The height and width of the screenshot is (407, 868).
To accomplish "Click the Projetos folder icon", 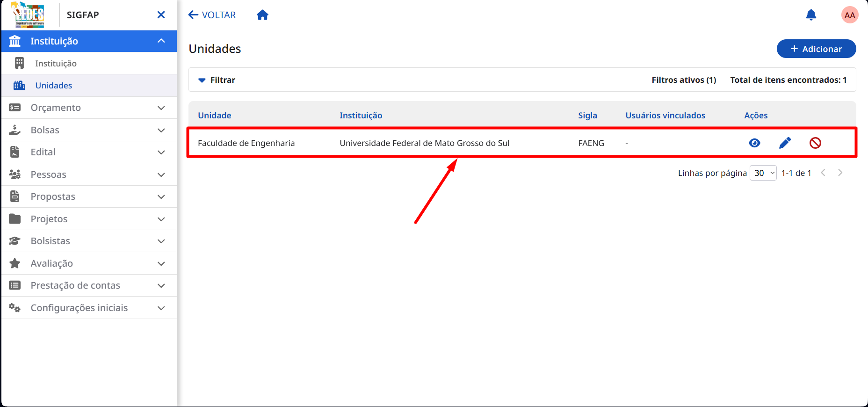I will [15, 219].
